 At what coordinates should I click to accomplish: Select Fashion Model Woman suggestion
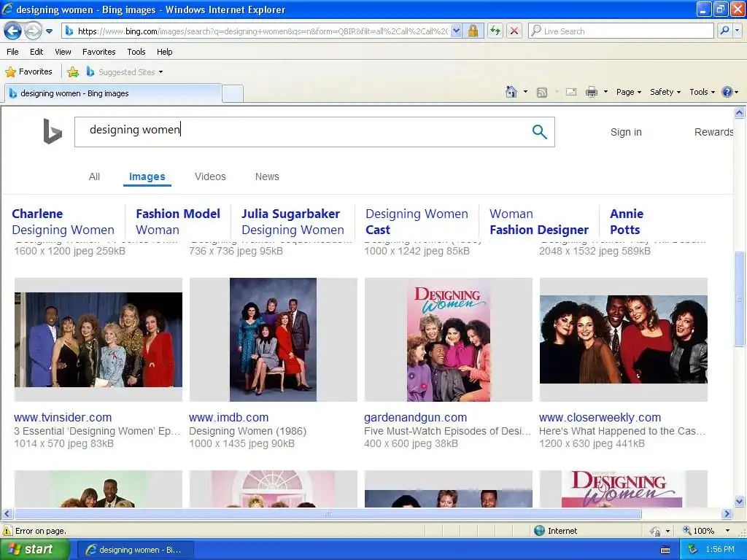(178, 222)
